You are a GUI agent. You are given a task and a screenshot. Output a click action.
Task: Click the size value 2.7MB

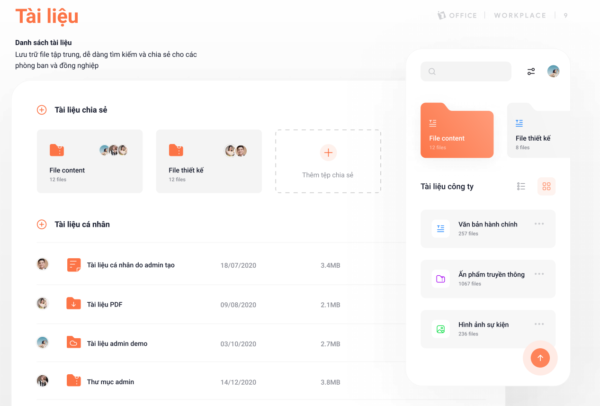(x=330, y=344)
